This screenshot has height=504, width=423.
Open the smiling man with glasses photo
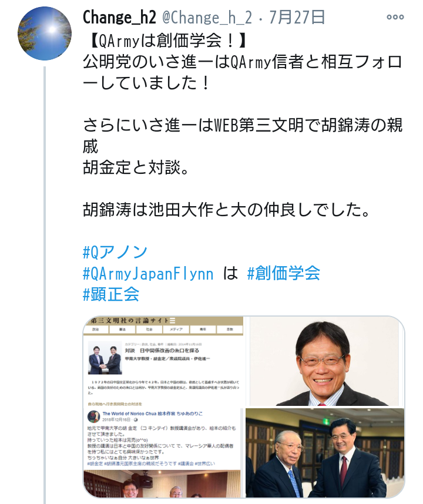pyautogui.click(x=324, y=361)
